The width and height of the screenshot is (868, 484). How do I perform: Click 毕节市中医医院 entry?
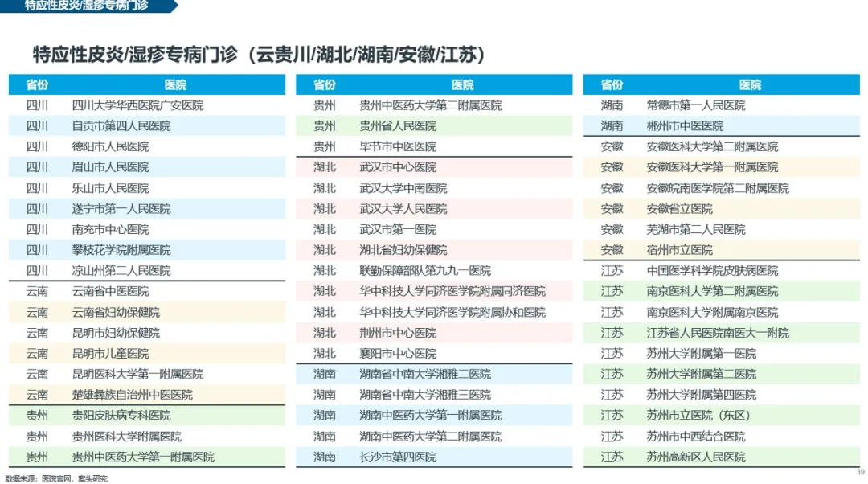(x=398, y=147)
